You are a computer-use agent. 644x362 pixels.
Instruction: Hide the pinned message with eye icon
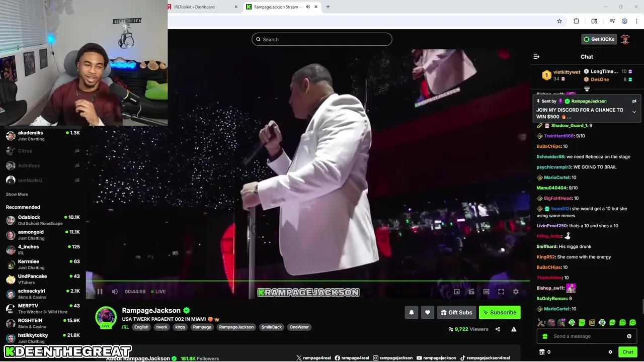pos(634,101)
